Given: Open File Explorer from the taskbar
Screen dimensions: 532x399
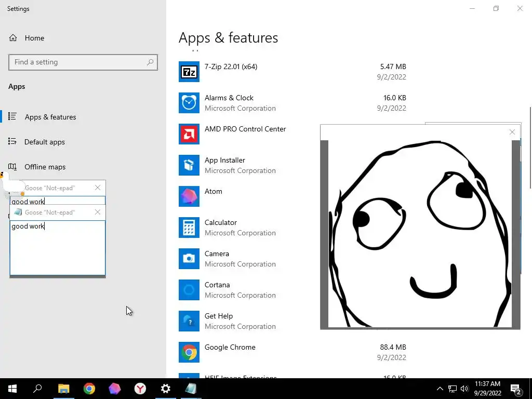Looking at the screenshot, I should click(x=63, y=389).
